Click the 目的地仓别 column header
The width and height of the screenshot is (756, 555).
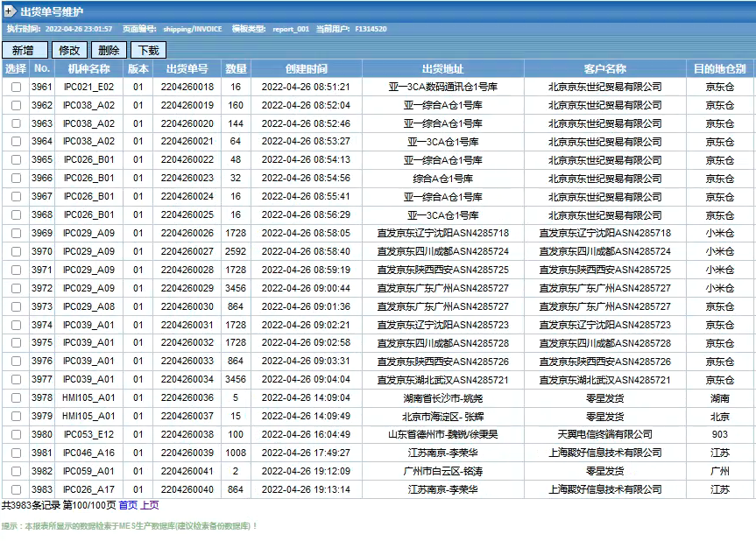tap(719, 68)
